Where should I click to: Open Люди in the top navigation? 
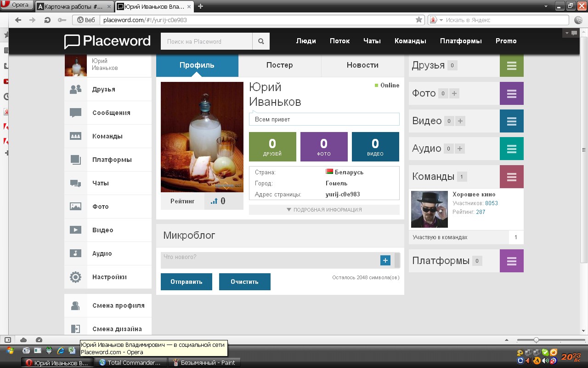(x=306, y=41)
